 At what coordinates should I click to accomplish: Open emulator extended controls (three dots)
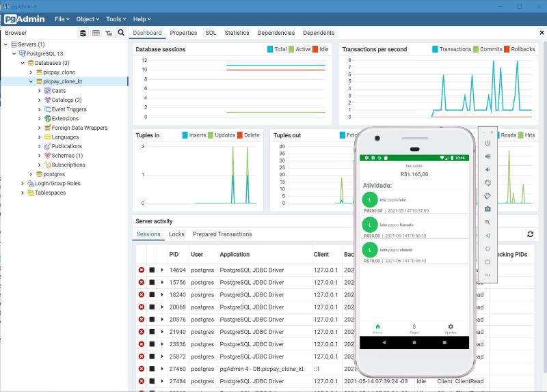tap(488, 275)
